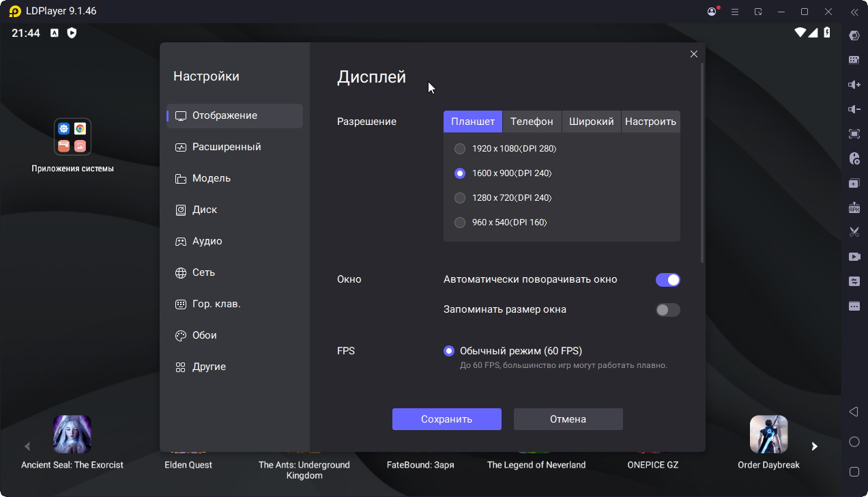Image resolution: width=868 pixels, height=497 pixels.
Task: Open the Отображение settings section
Action: point(235,116)
